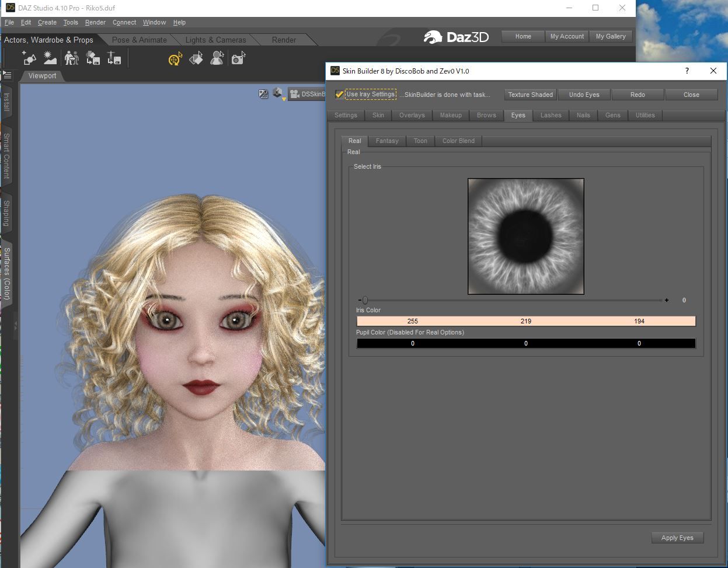Select the Viewport tab
The width and height of the screenshot is (728, 568).
point(42,76)
